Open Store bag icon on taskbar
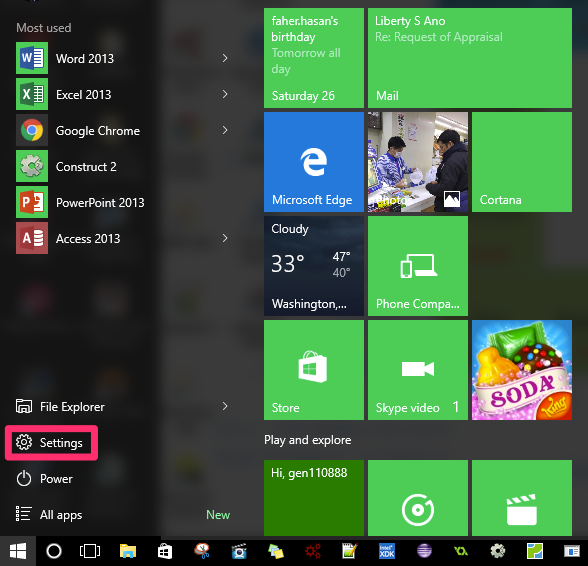This screenshot has width=588, height=566. click(165, 551)
